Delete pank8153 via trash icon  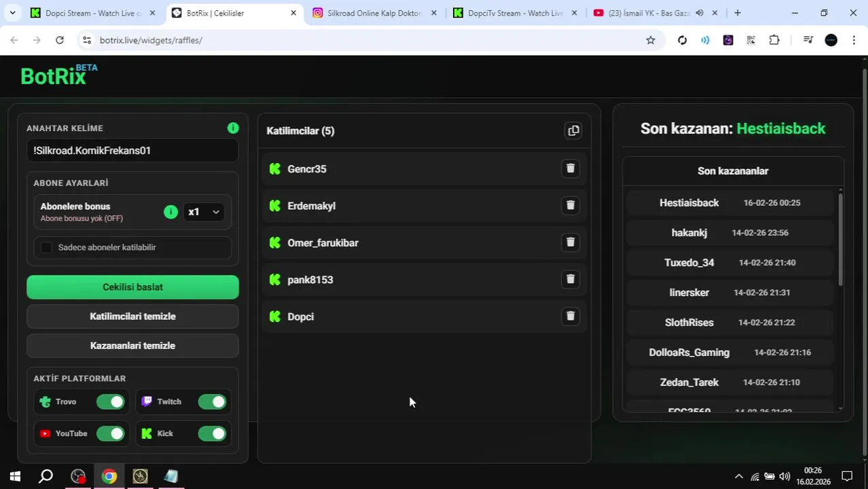point(571,279)
